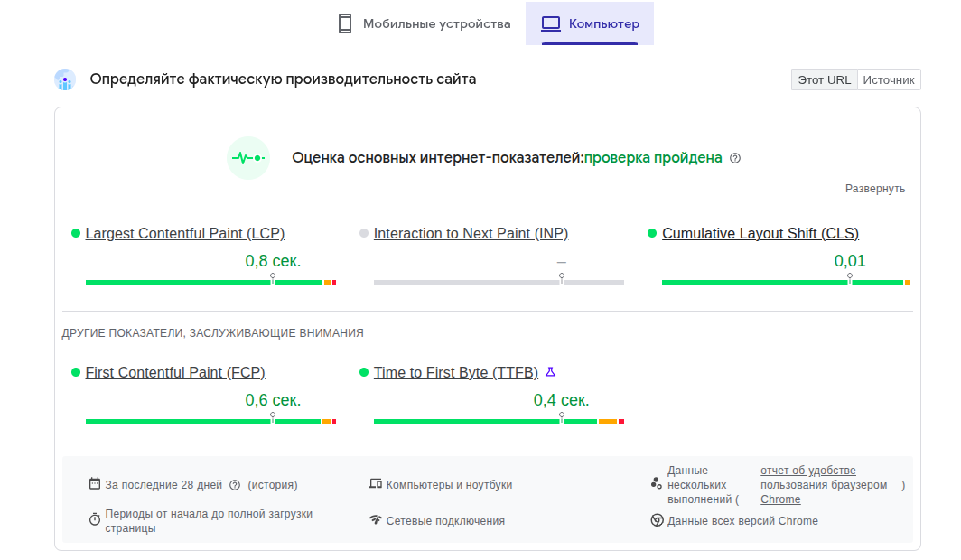961x560 pixels.
Task: Click the stopwatch icon by Периоды от начала
Action: 94,519
